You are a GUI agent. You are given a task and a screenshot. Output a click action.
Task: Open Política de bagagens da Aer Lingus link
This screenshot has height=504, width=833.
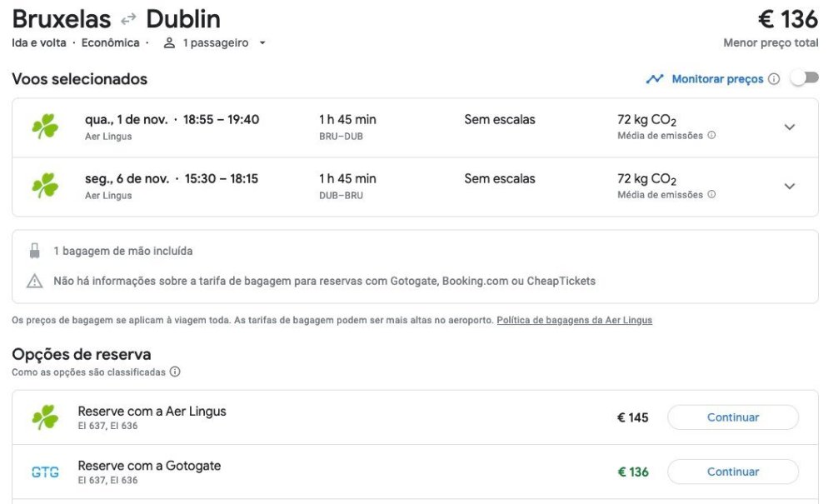[574, 320]
